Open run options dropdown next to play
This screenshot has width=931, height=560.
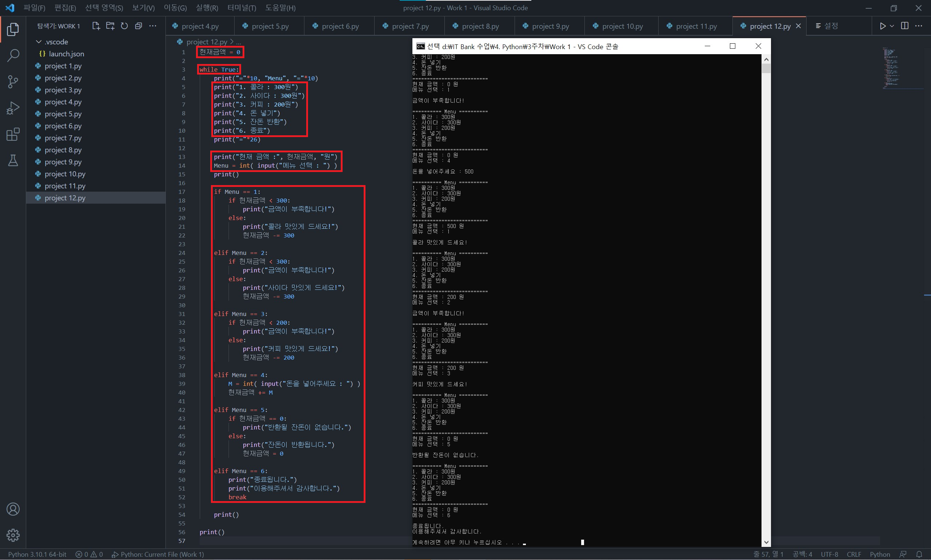[x=892, y=26]
